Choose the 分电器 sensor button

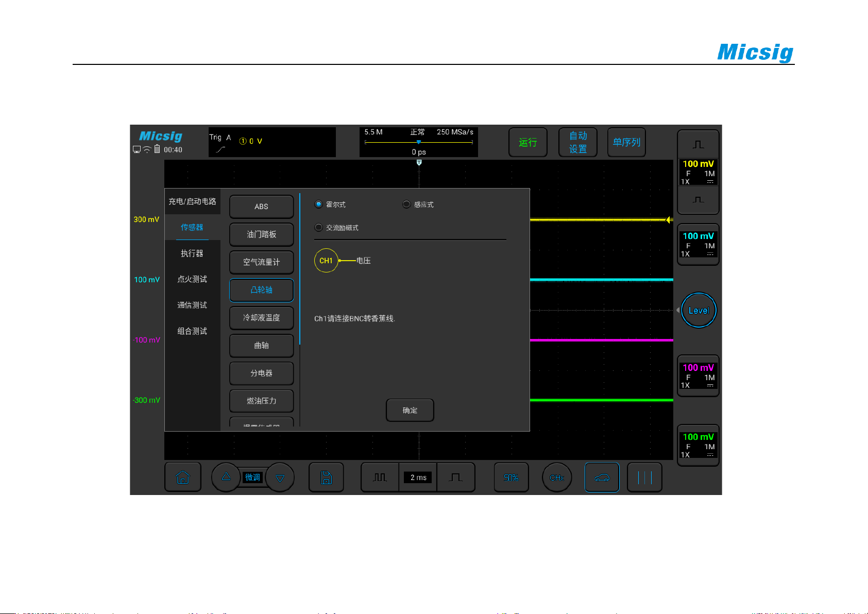[262, 373]
